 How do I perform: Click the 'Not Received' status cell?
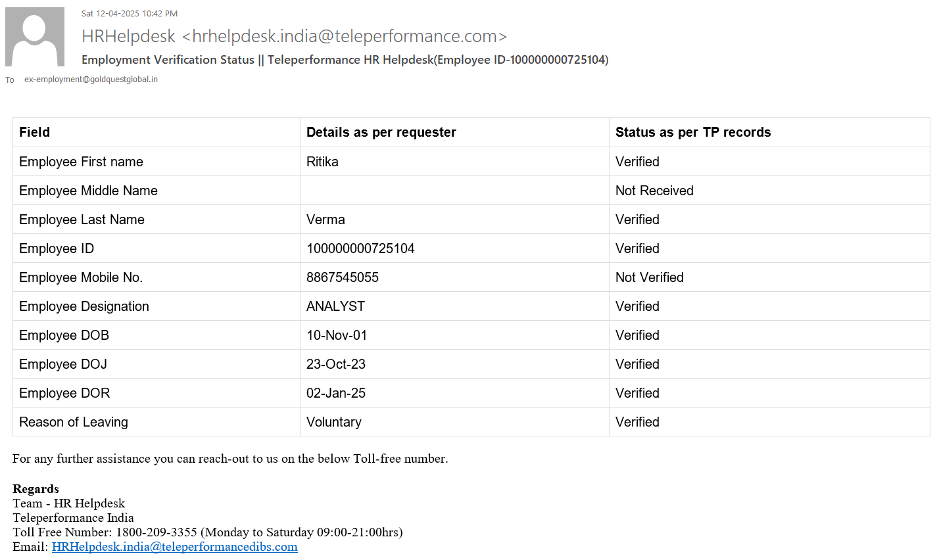(x=654, y=191)
